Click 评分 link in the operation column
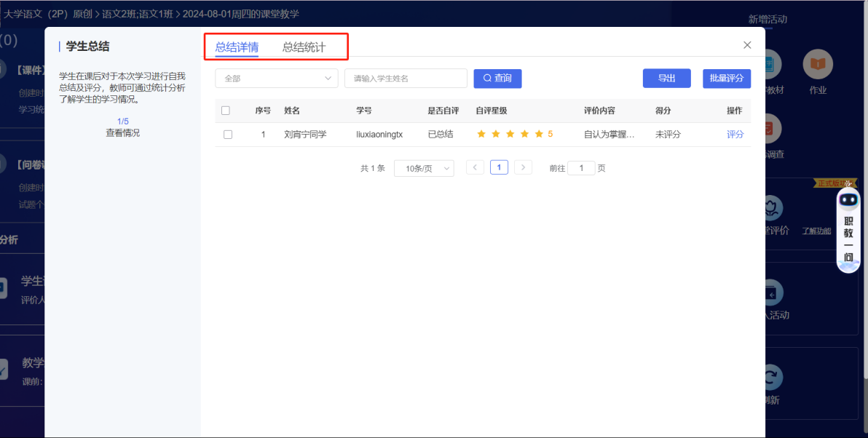 coord(735,134)
